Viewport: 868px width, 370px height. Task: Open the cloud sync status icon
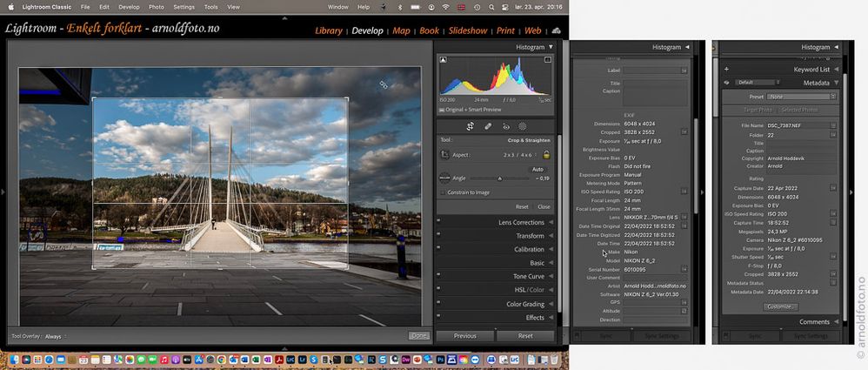tap(556, 30)
